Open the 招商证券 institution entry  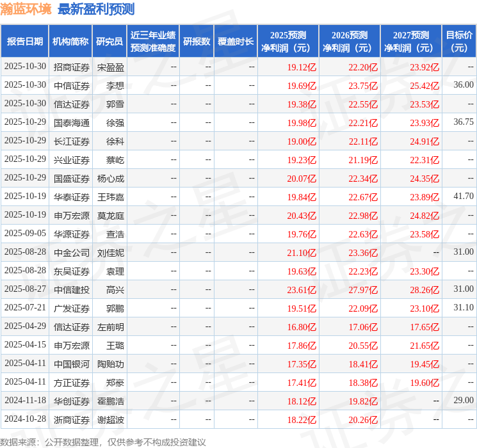pyautogui.click(x=71, y=67)
